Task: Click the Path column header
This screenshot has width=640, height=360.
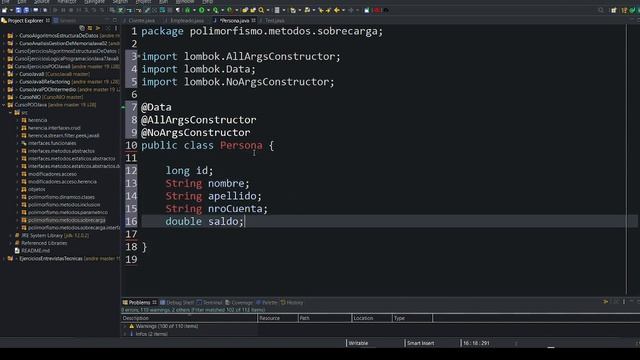Action: pyautogui.click(x=324, y=318)
